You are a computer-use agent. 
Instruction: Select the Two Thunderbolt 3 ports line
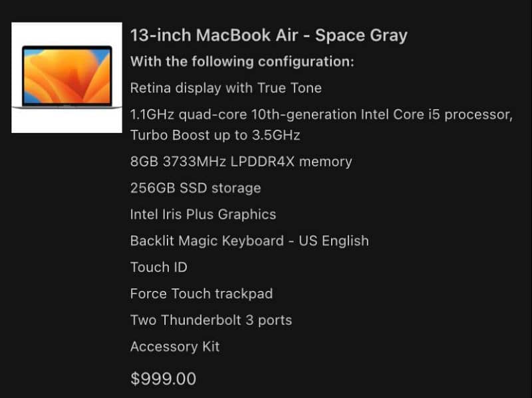click(x=211, y=320)
